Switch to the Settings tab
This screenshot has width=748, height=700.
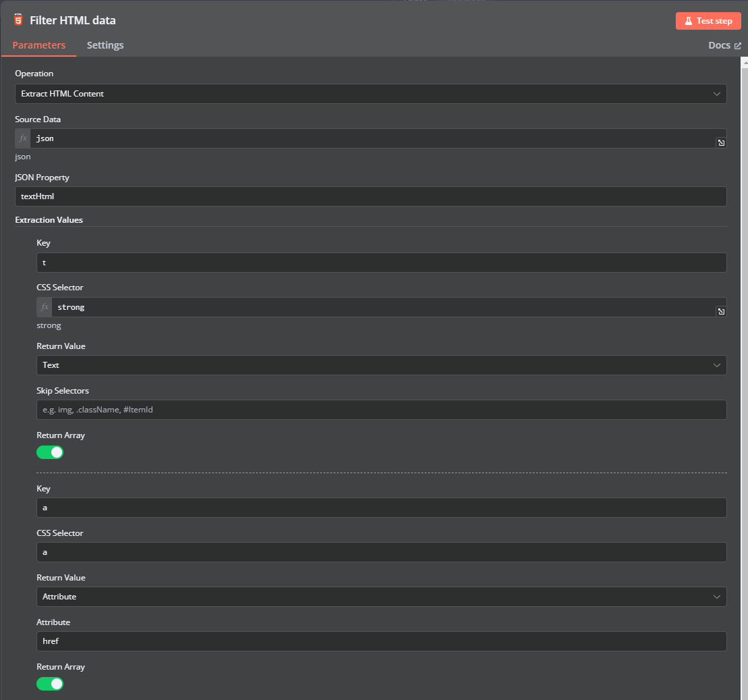click(105, 45)
